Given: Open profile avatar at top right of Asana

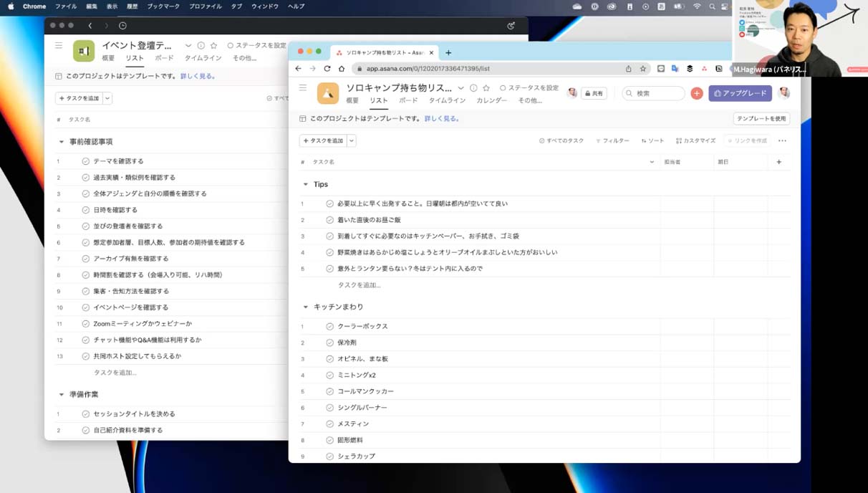Looking at the screenshot, I should tap(784, 92).
